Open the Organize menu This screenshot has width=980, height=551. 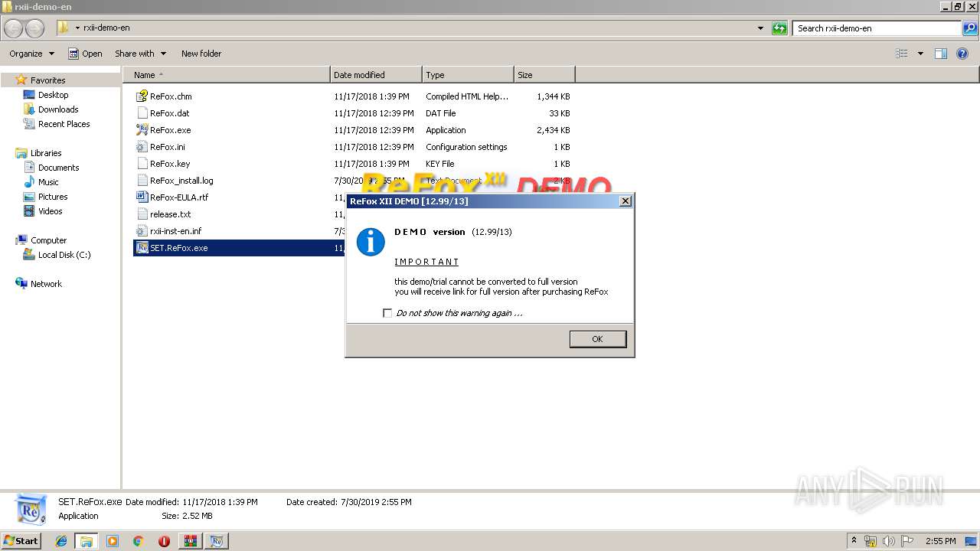31,54
